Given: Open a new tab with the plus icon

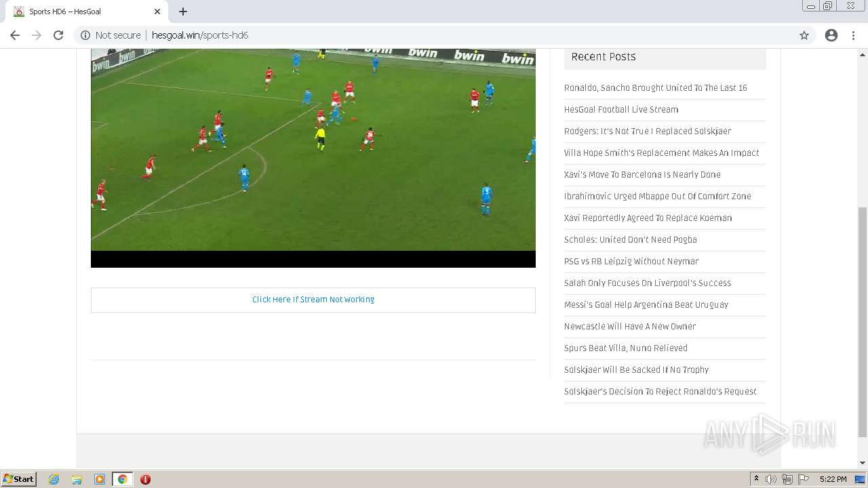Looking at the screenshot, I should pos(183,12).
